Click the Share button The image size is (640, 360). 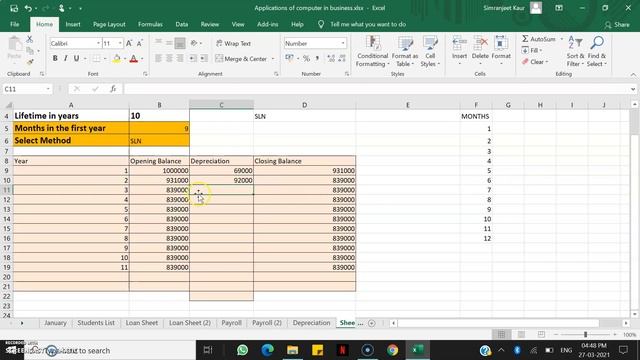[x=617, y=25]
